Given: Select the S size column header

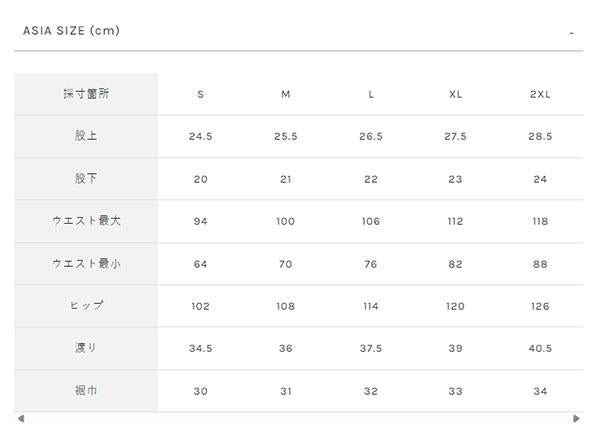Looking at the screenshot, I should (201, 94).
